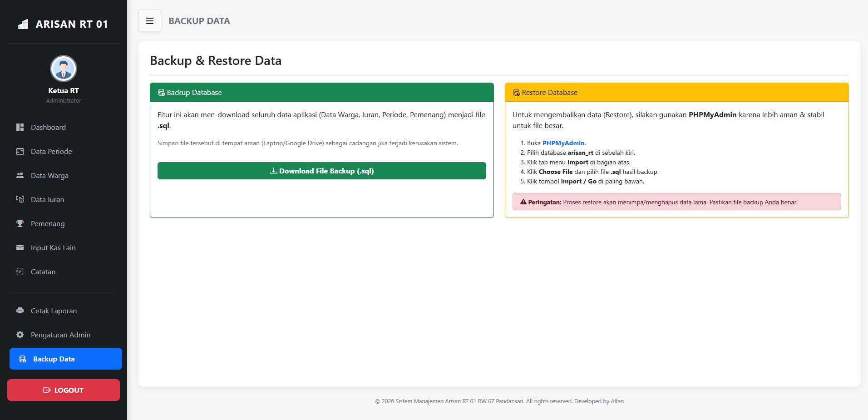This screenshot has height=420, width=868.
Task: Click the Ketua RT profile avatar
Action: (x=63, y=69)
